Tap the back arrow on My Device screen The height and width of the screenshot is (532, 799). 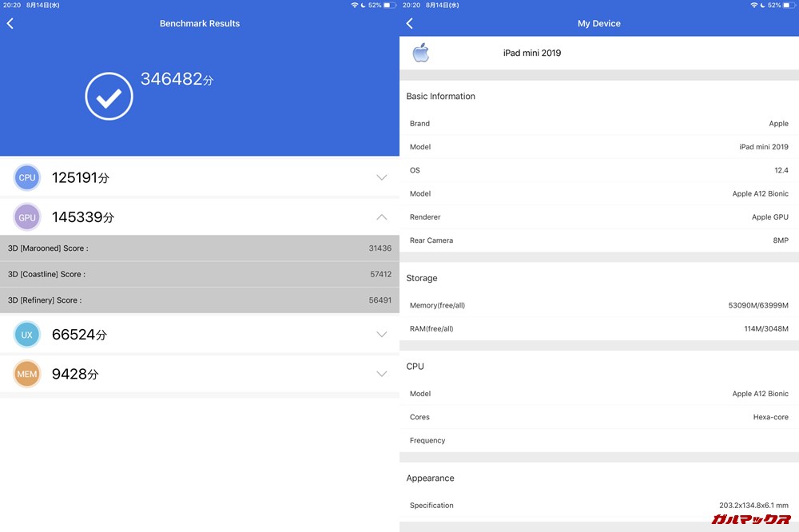tap(409, 23)
